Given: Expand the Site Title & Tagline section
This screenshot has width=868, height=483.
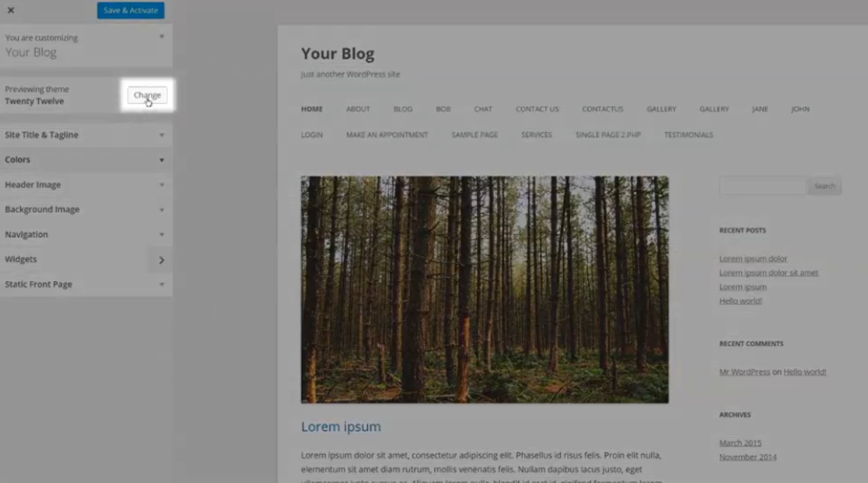Looking at the screenshot, I should tap(86, 135).
